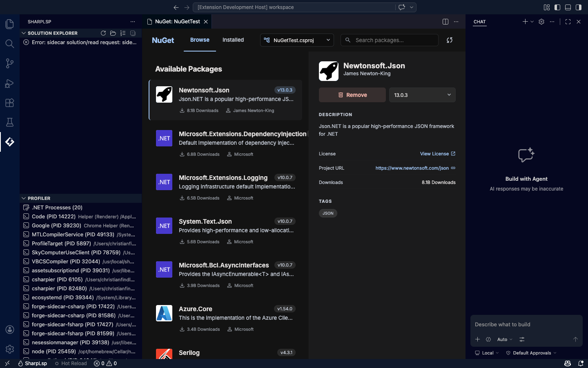The width and height of the screenshot is (588, 368).
Task: Select the System.Text.Json package
Action: point(226,231)
